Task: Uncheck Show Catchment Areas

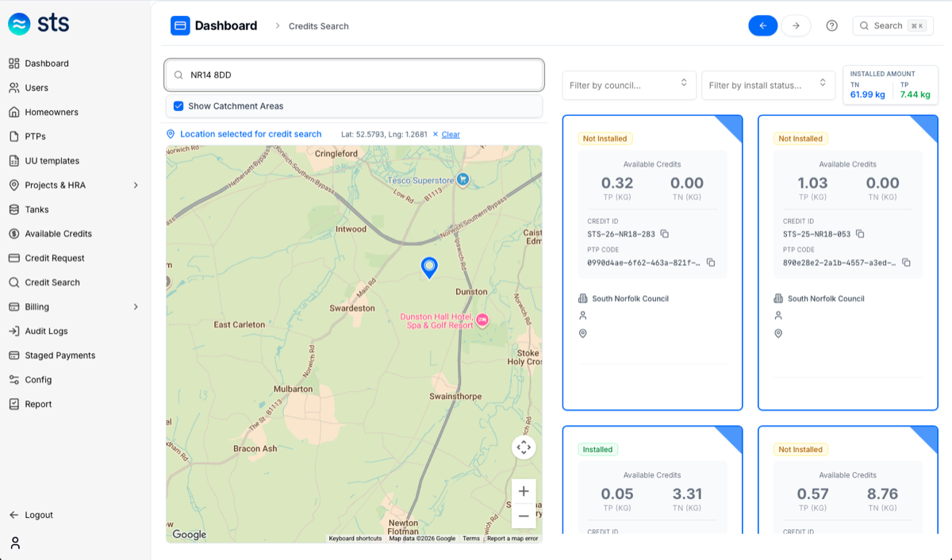Action: click(x=178, y=106)
